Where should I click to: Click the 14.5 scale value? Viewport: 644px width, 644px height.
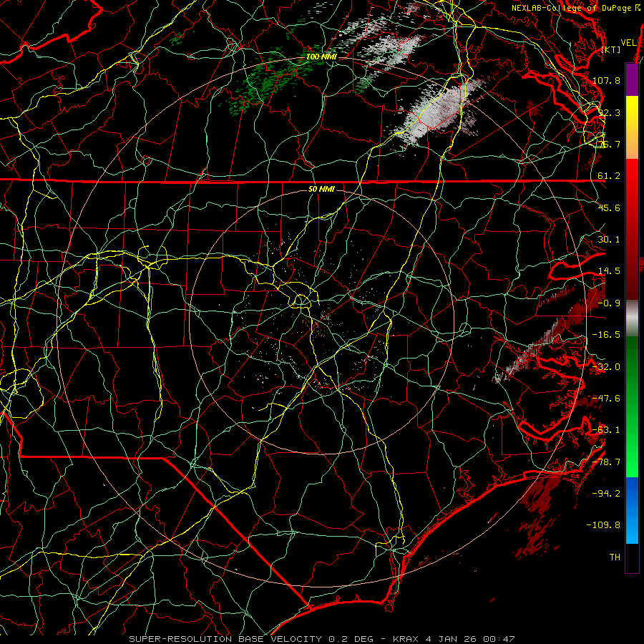pyautogui.click(x=609, y=271)
